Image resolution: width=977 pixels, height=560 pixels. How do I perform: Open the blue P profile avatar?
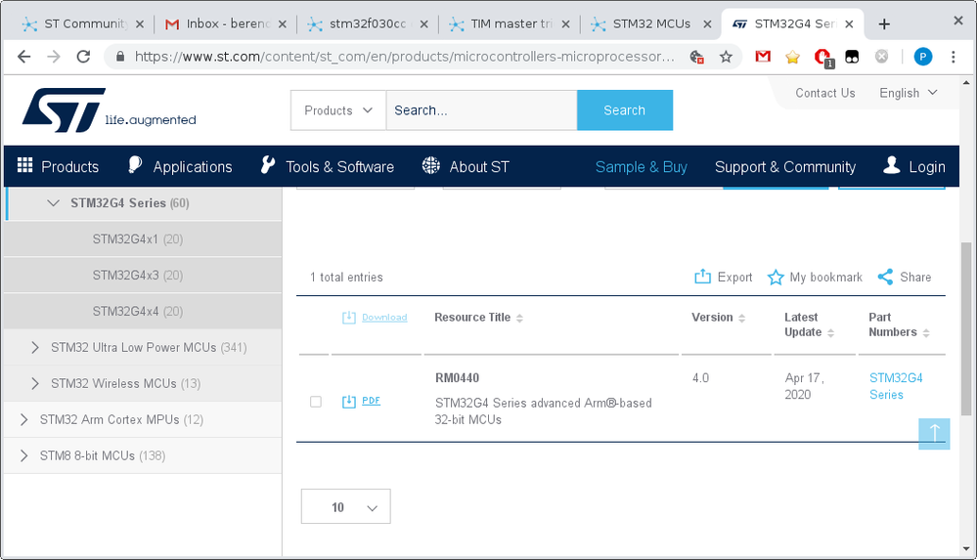(x=923, y=57)
